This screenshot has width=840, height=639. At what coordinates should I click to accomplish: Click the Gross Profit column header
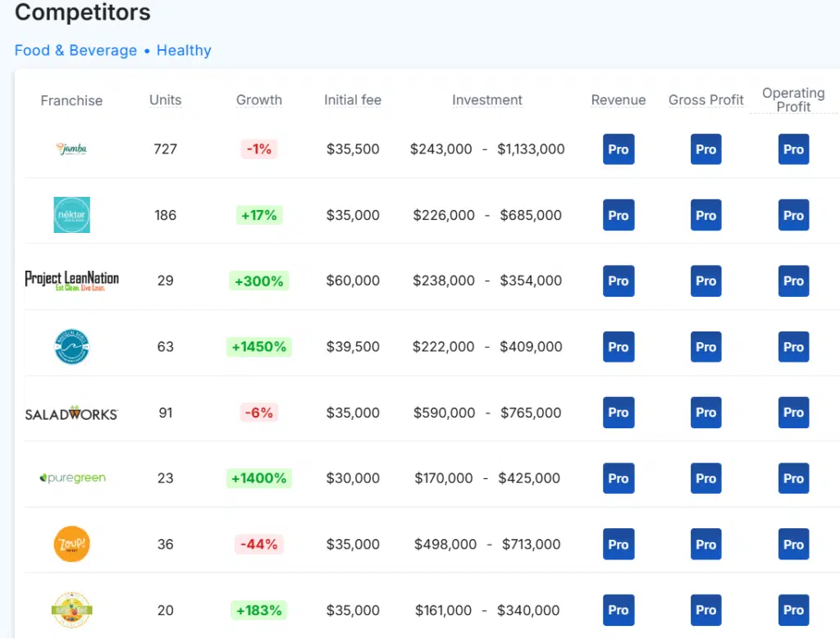tap(705, 100)
